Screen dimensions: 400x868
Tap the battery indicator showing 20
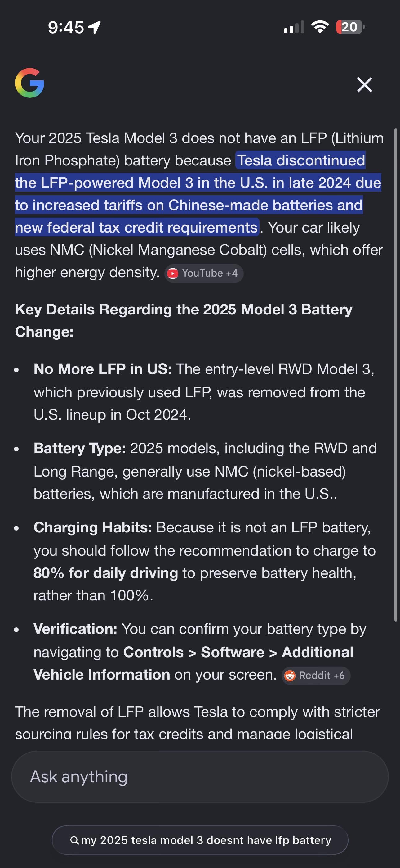tap(350, 27)
